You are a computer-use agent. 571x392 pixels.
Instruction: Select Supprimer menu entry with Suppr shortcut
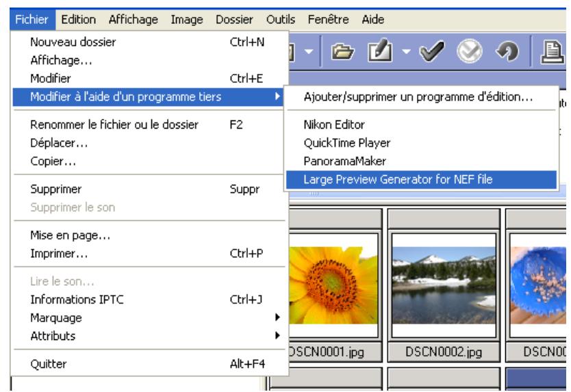click(149, 189)
